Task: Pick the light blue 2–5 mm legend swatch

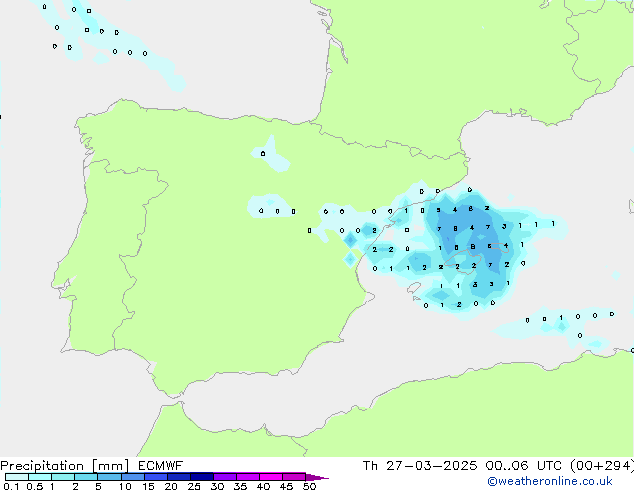Action: click(x=86, y=477)
